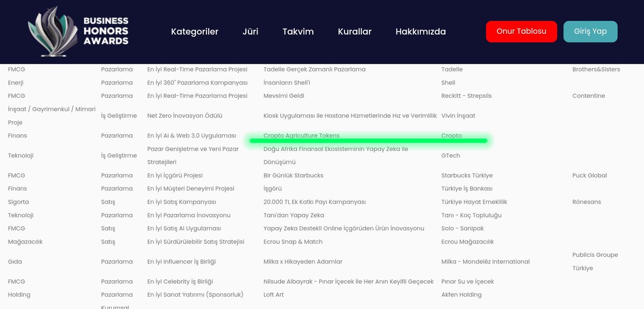644x309 pixels.
Task: Click the Publicis Groupe Türkiye agency
Action: click(595, 261)
